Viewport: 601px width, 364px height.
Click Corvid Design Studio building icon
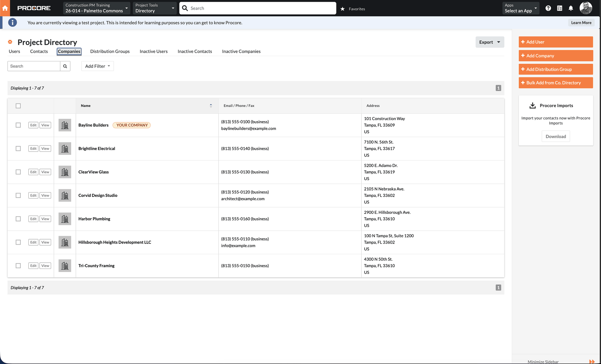tap(65, 195)
